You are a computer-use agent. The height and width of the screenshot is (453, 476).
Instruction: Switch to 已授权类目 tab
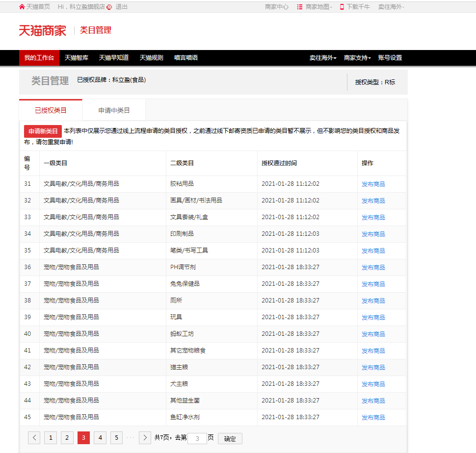pyautogui.click(x=51, y=110)
